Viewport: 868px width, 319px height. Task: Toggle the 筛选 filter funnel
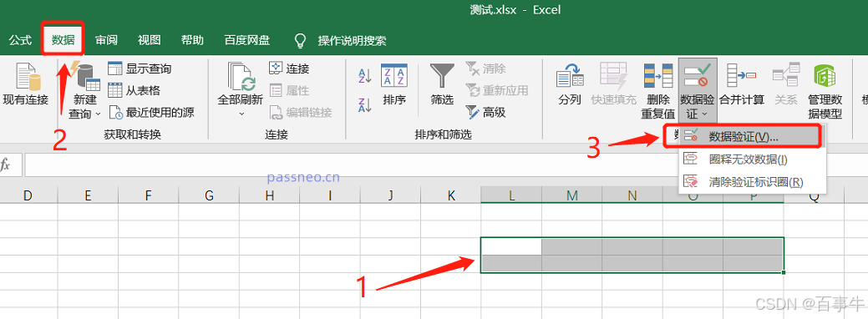(x=442, y=84)
